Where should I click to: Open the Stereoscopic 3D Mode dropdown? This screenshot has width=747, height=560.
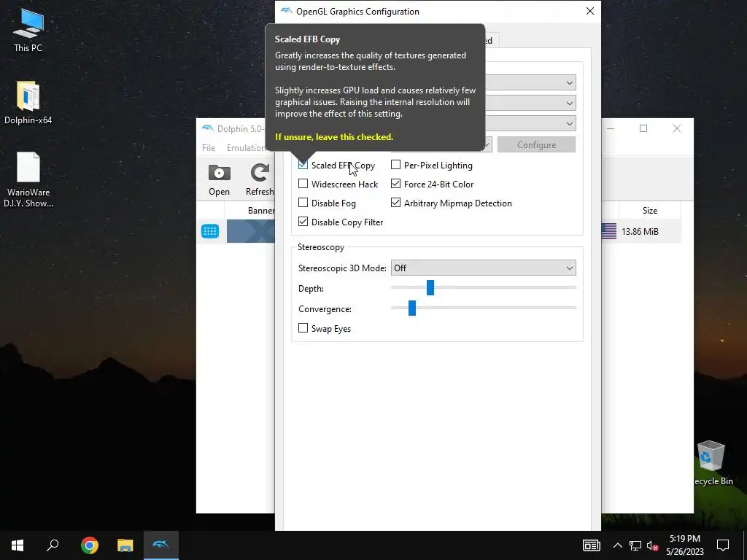pyautogui.click(x=483, y=268)
